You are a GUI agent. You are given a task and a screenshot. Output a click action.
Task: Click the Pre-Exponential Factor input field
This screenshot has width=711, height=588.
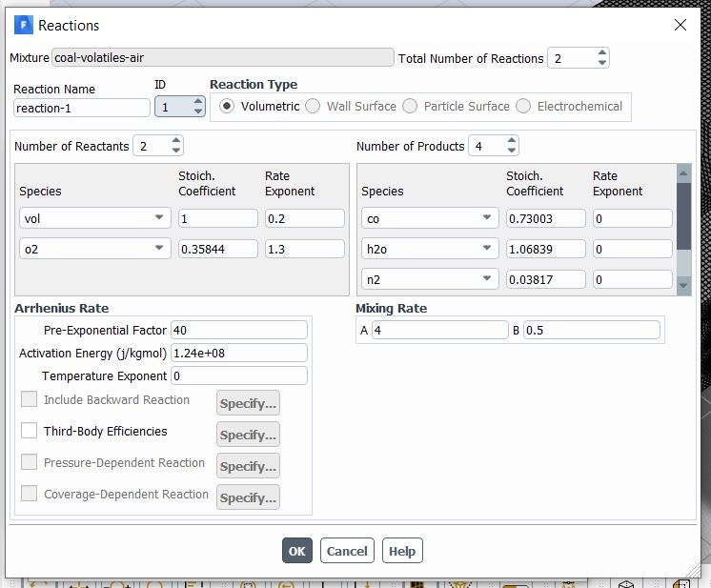238,330
